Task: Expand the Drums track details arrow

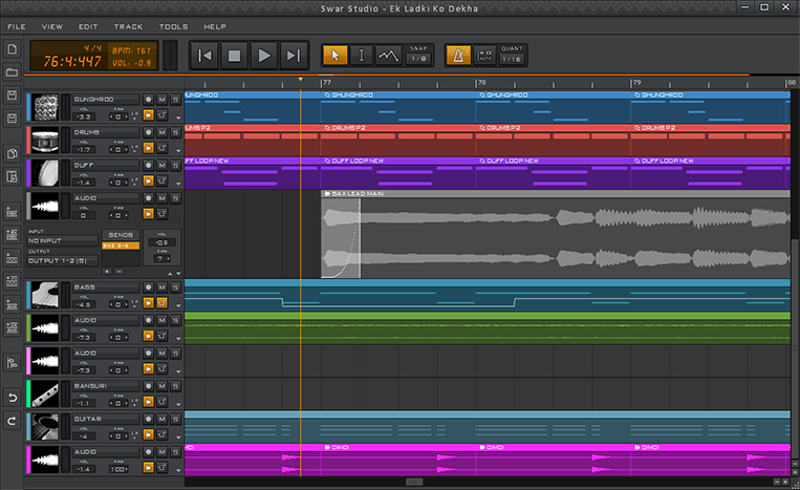Action: tap(178, 151)
